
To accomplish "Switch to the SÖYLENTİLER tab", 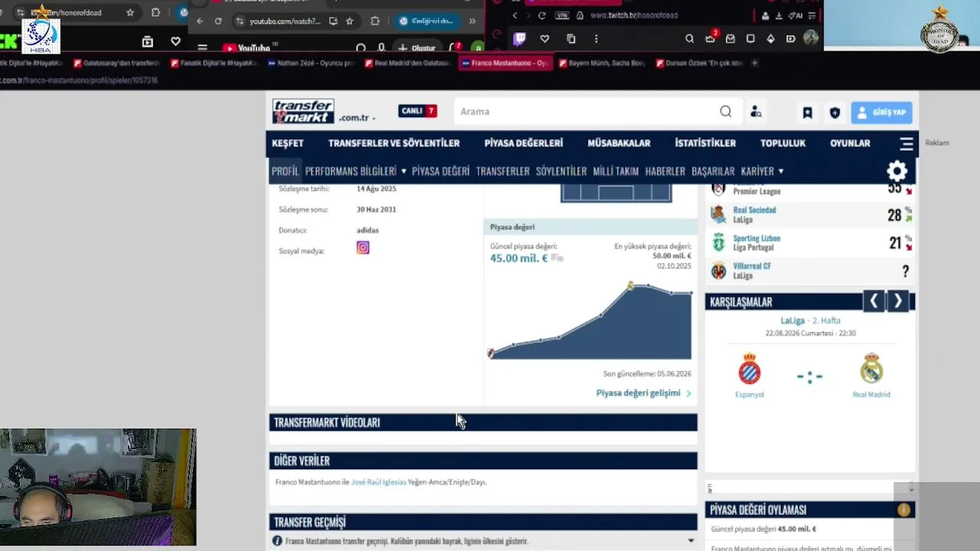I will point(561,171).
